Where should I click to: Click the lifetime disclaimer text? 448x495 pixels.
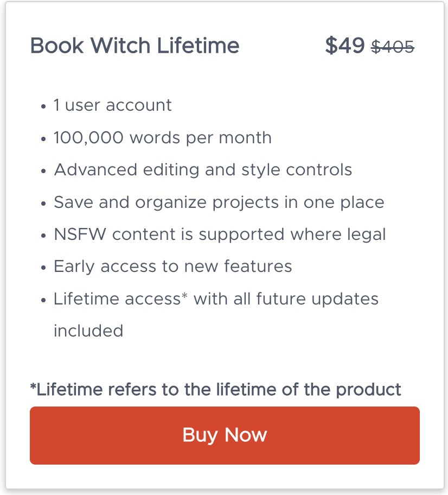(215, 389)
